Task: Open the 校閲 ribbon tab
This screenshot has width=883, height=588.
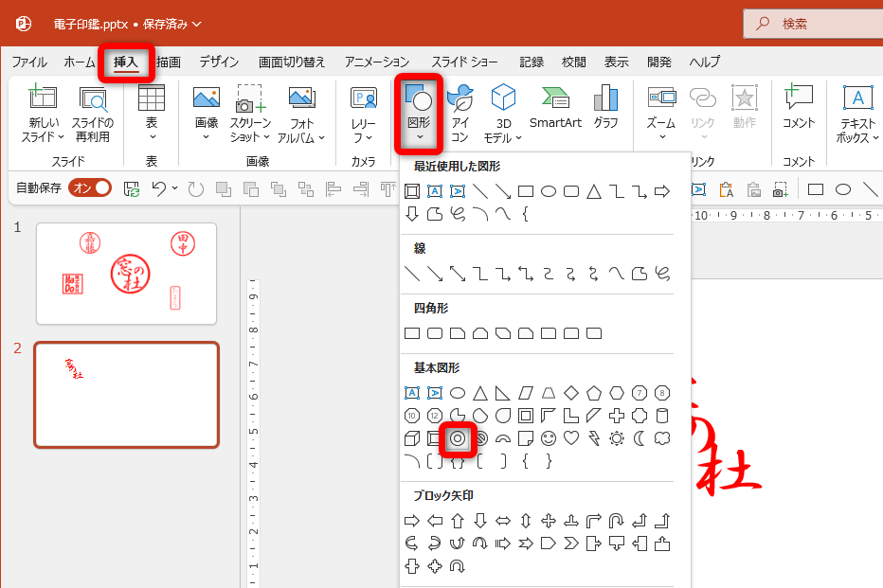Action: tap(573, 62)
